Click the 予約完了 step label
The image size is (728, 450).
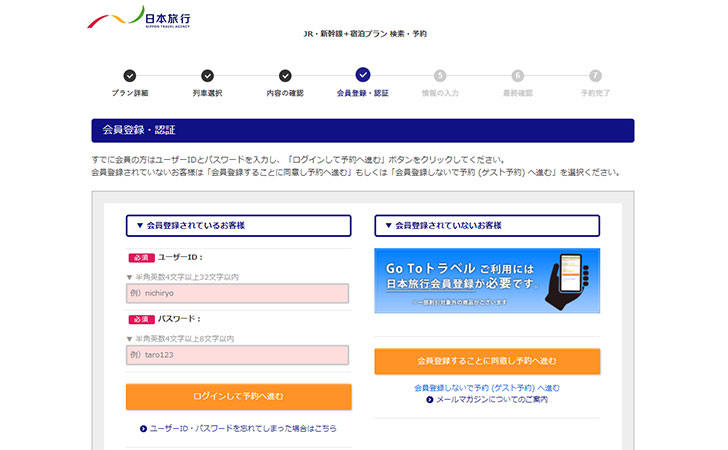point(596,93)
